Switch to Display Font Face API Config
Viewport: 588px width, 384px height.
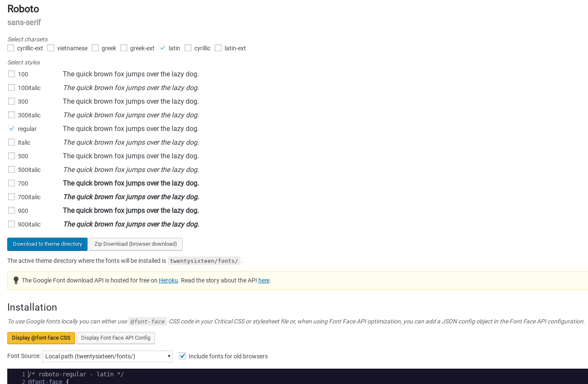(x=116, y=338)
